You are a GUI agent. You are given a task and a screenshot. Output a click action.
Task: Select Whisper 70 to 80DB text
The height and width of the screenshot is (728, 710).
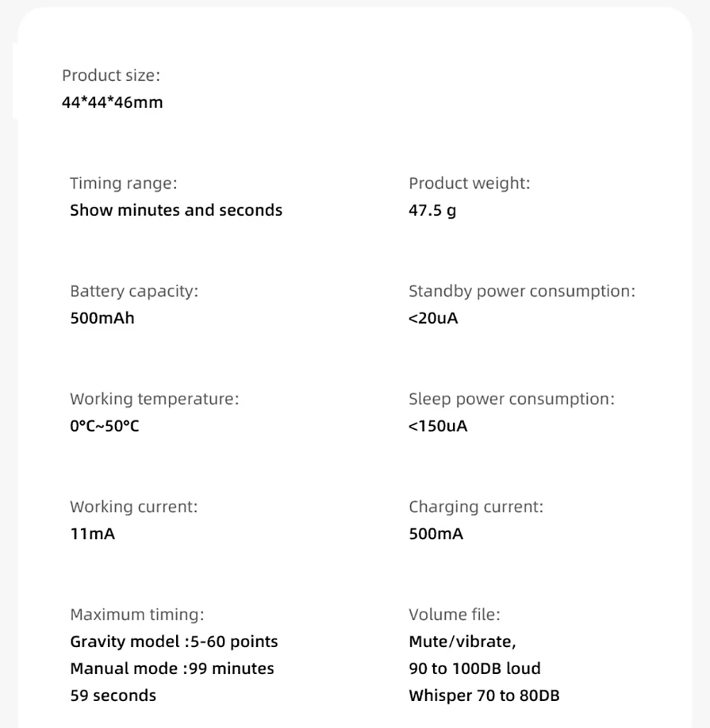pyautogui.click(x=484, y=696)
